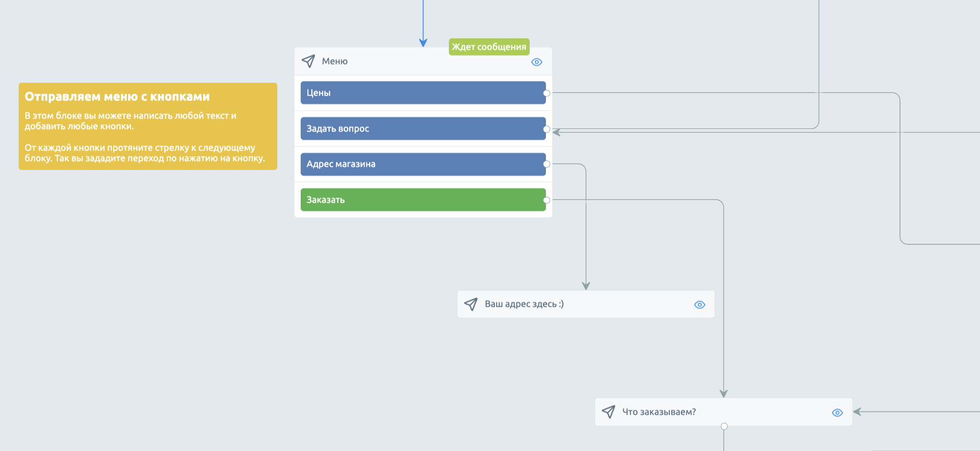Toggle the eye icon in Меню header
The width and height of the screenshot is (980, 451).
point(537,62)
